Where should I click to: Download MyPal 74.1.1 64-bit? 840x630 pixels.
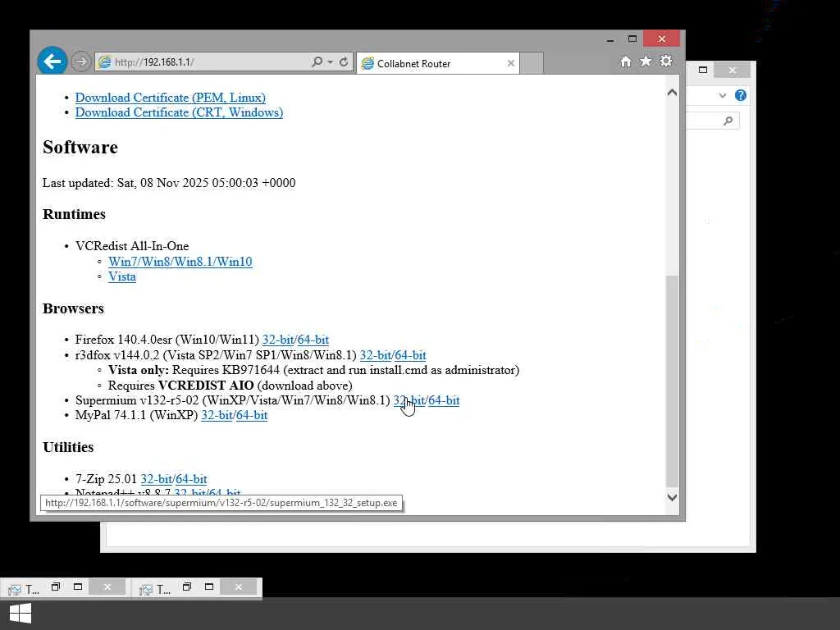(252, 415)
